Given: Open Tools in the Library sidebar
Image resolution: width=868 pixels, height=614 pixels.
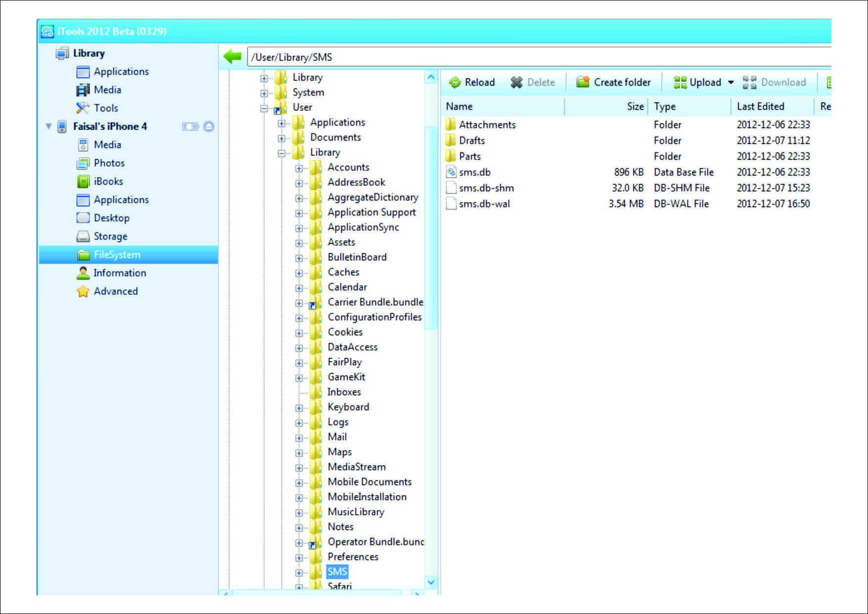Looking at the screenshot, I should (x=106, y=108).
